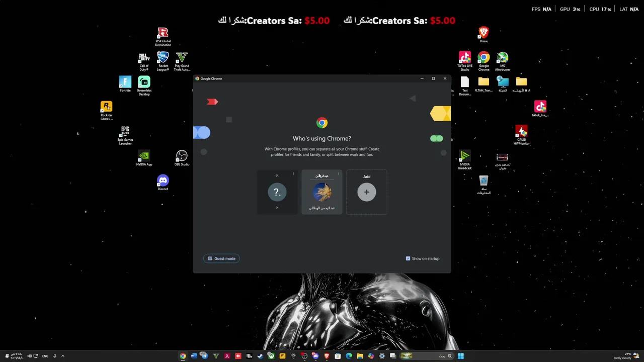Viewport: 644px width, 362px height.
Task: Open volume control from the system tray
Action: pos(30,356)
